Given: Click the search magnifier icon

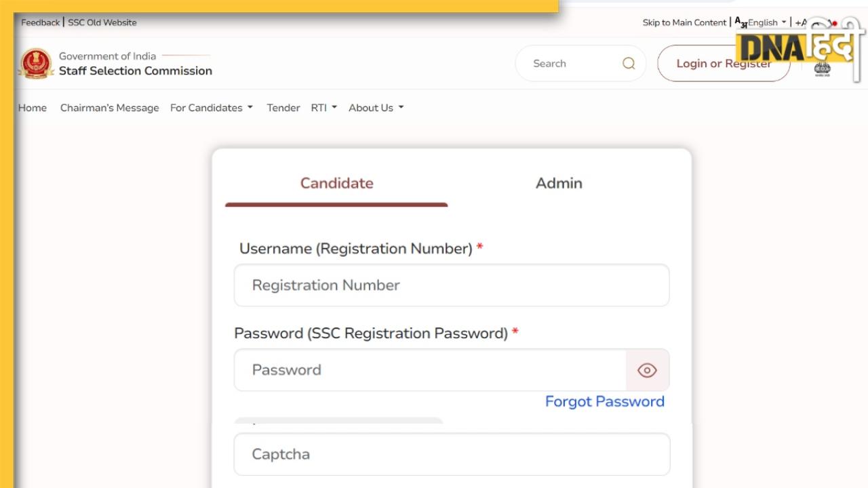Looking at the screenshot, I should (x=629, y=64).
